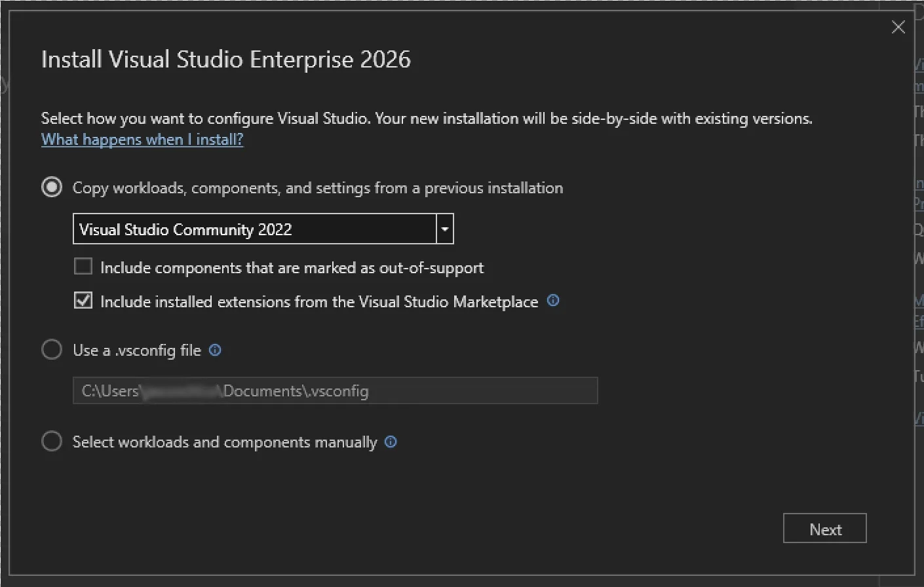Open the previous installation dropdown arrow

pos(444,229)
